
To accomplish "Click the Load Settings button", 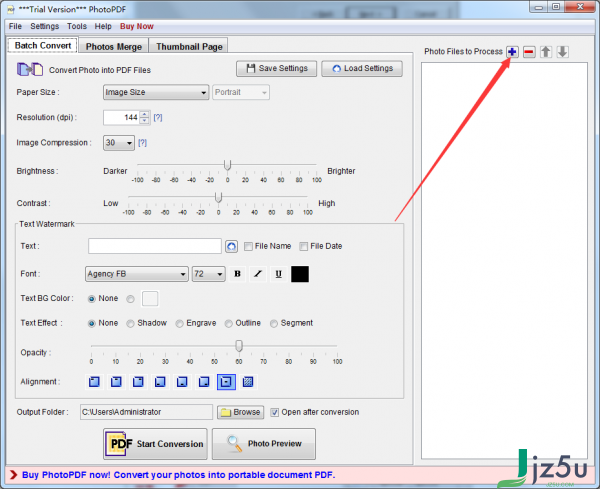I will (x=362, y=68).
